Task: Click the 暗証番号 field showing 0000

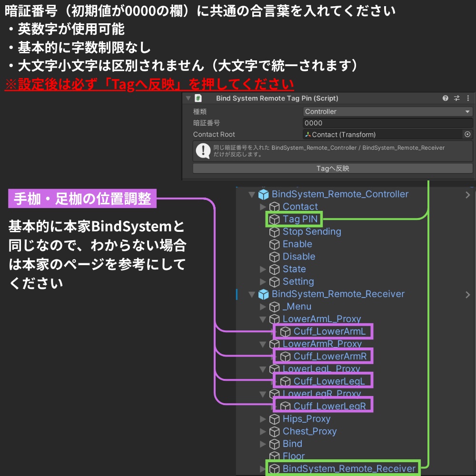Action: point(387,123)
